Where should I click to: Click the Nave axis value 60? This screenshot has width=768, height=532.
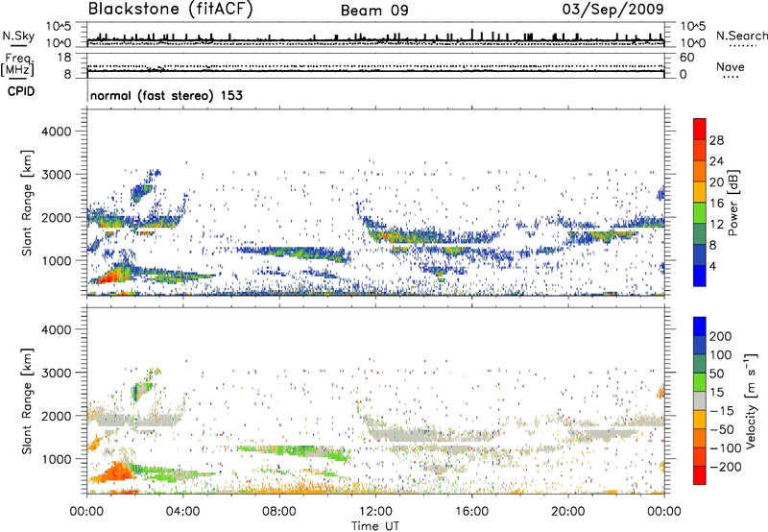686,58
